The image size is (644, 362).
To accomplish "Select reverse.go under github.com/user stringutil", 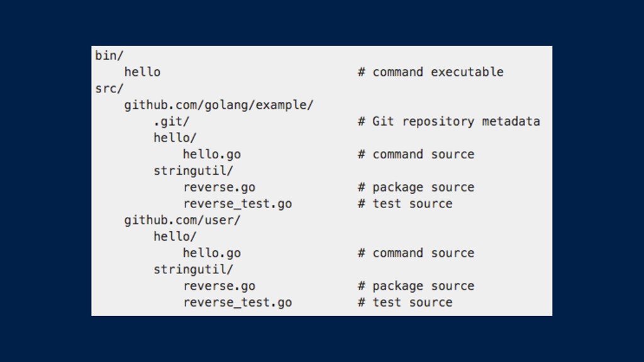I will point(219,286).
